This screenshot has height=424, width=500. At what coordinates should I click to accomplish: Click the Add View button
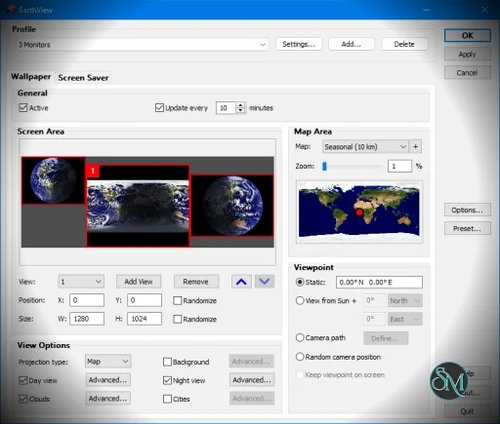pos(139,282)
